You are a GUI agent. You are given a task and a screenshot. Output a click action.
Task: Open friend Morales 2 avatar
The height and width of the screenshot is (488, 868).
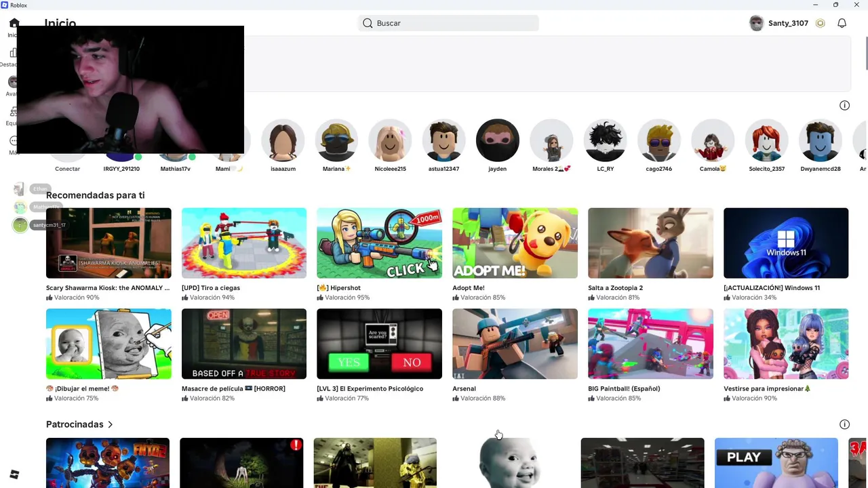(x=551, y=140)
